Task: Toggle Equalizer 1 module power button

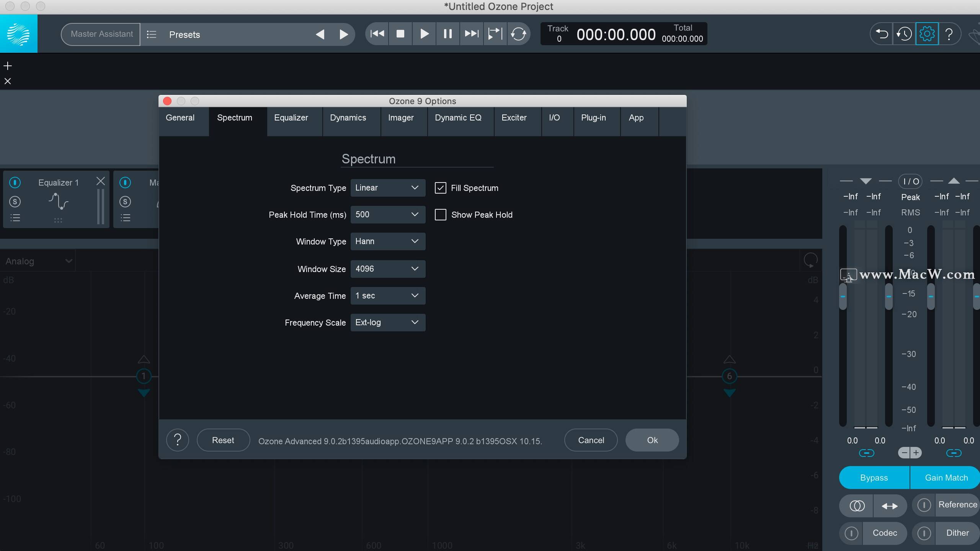Action: 15,183
